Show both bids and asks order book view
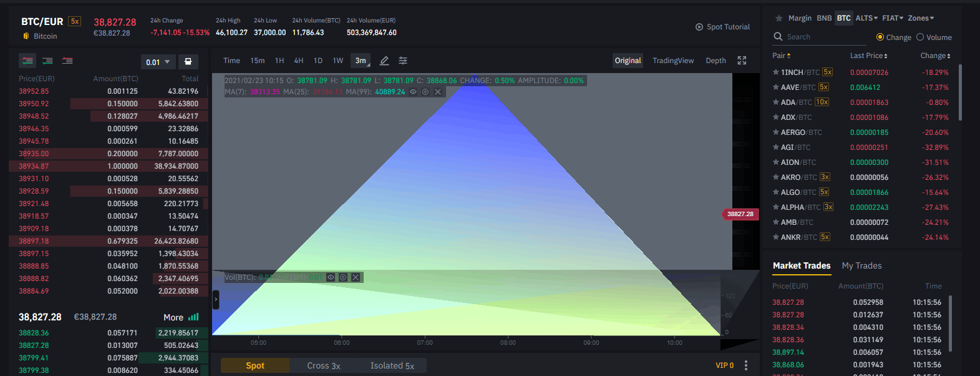This screenshot has width=980, height=376. [x=27, y=61]
